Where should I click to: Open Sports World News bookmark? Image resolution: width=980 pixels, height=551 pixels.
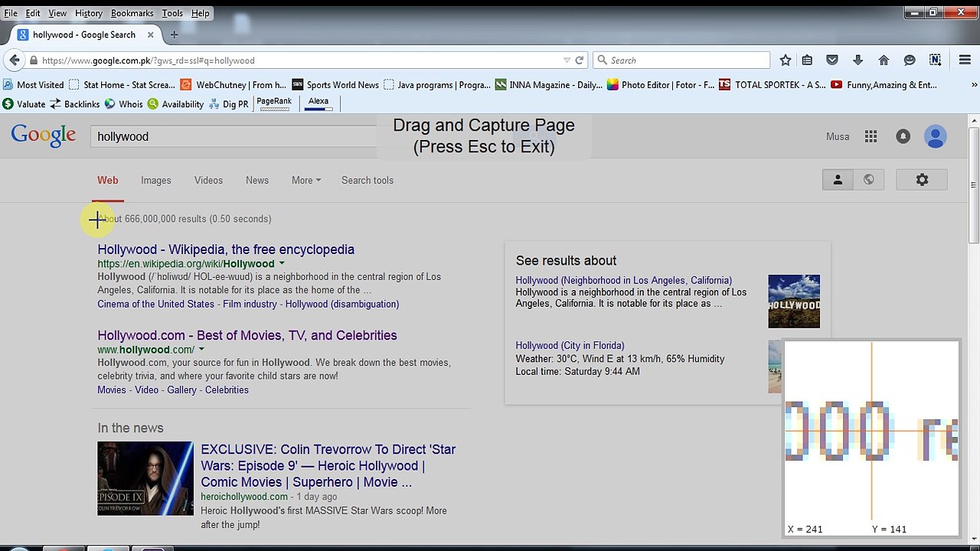pyautogui.click(x=336, y=85)
